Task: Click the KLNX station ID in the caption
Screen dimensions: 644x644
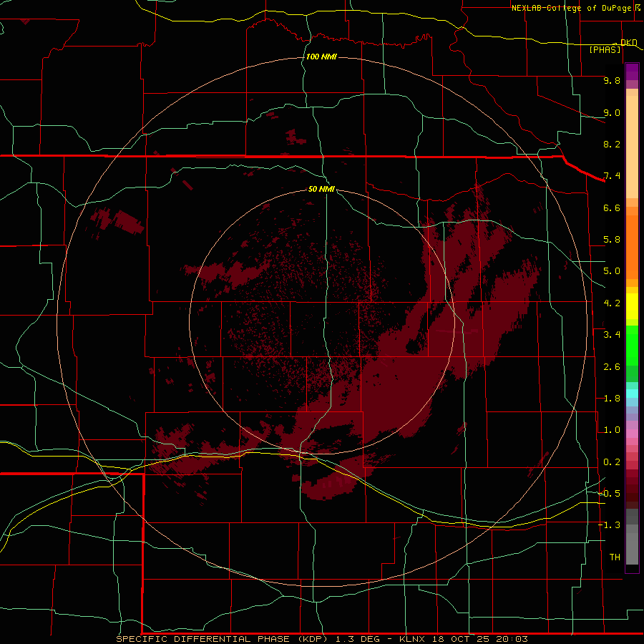Action: (413, 639)
